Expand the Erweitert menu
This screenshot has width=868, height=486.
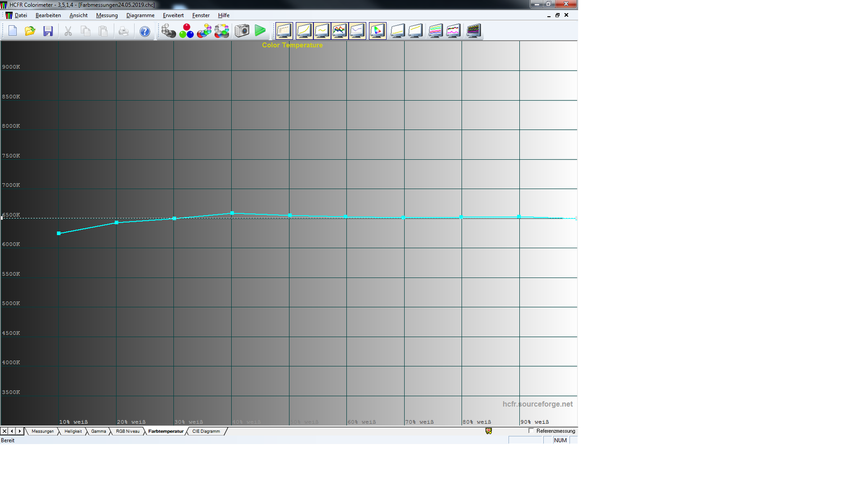tap(173, 15)
